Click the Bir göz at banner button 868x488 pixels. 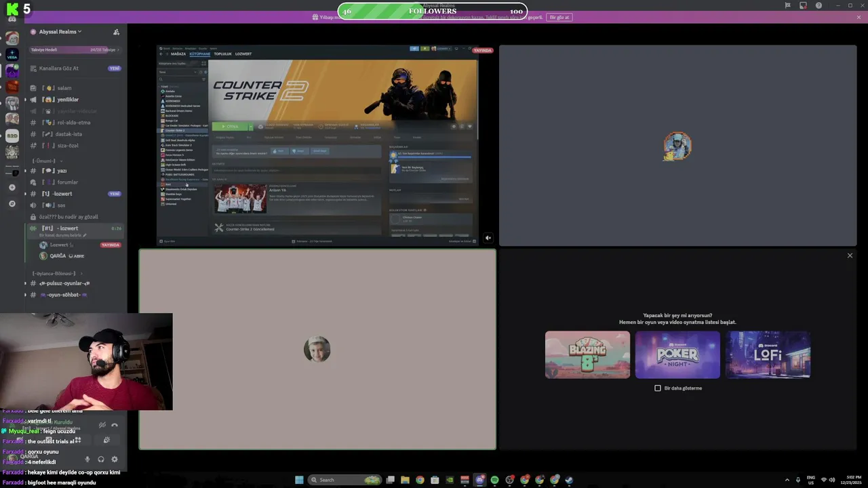click(559, 17)
